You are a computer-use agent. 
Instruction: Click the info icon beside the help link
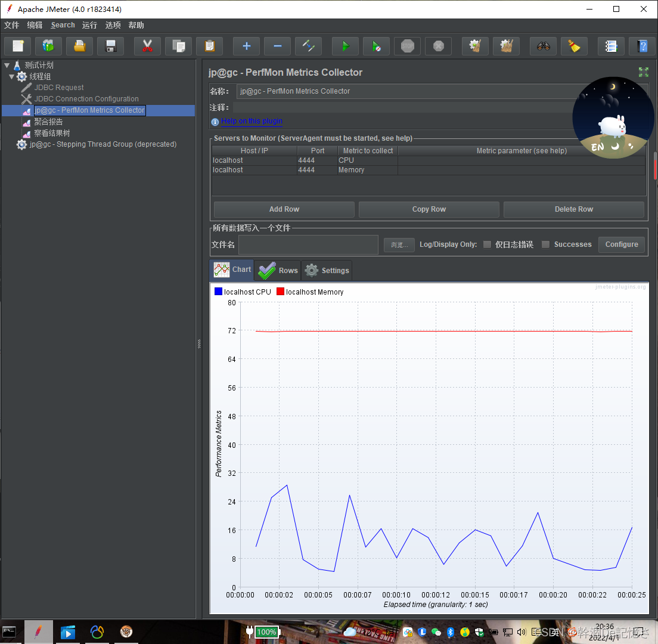pyautogui.click(x=215, y=122)
